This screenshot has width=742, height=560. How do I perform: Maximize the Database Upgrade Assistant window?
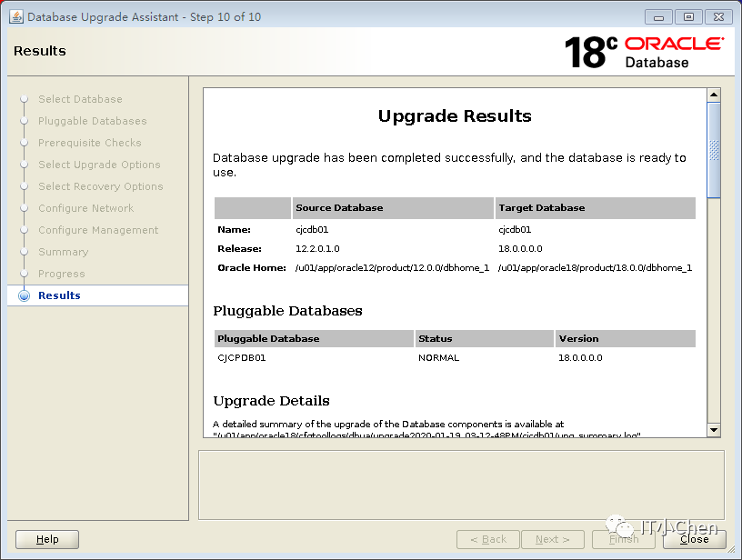(688, 17)
